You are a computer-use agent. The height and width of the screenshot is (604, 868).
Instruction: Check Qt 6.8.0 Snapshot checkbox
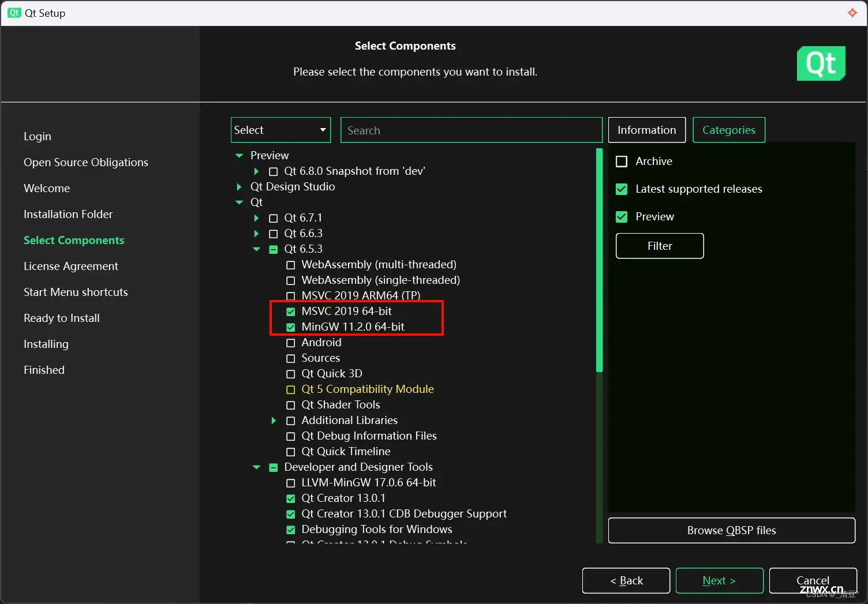tap(274, 171)
